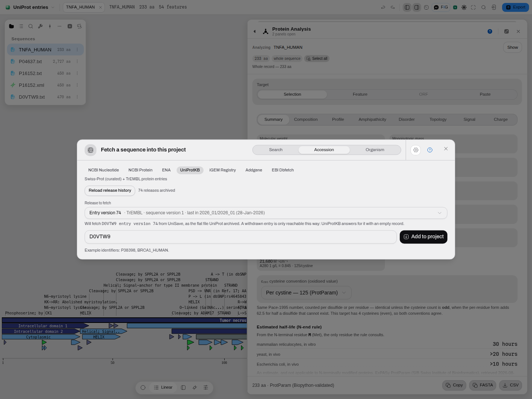Click the redo arrow in the top toolbar
The image size is (532, 399).
(393, 7)
